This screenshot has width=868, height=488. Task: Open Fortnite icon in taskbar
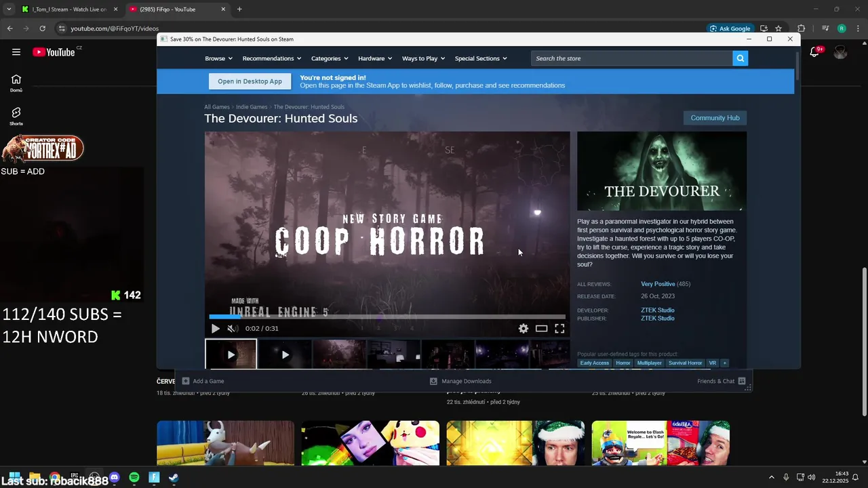[154, 478]
